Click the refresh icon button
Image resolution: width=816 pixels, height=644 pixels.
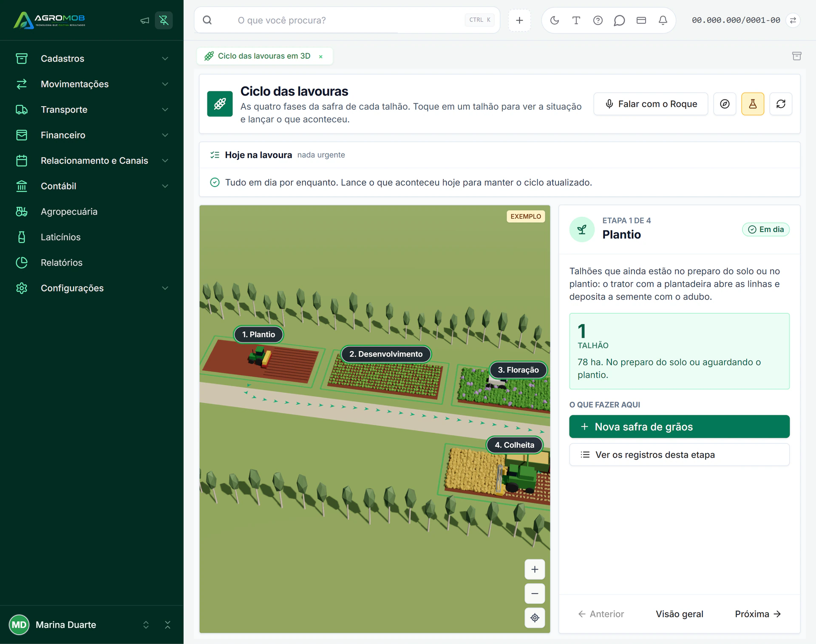[x=781, y=104]
